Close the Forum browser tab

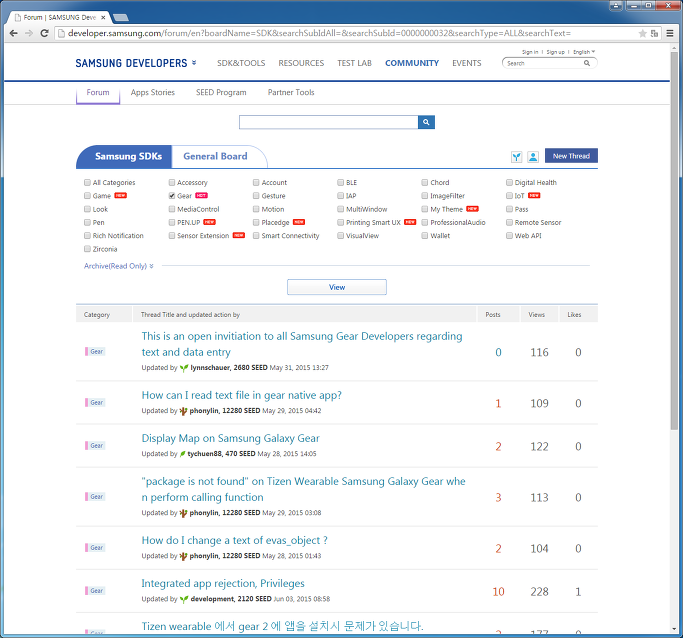click(x=103, y=17)
